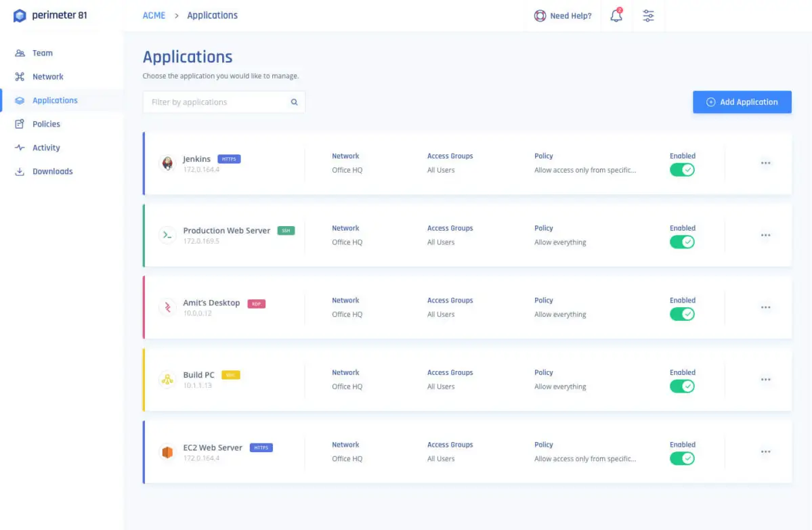Click the ACME breadcrumb link
812x530 pixels.
(154, 16)
